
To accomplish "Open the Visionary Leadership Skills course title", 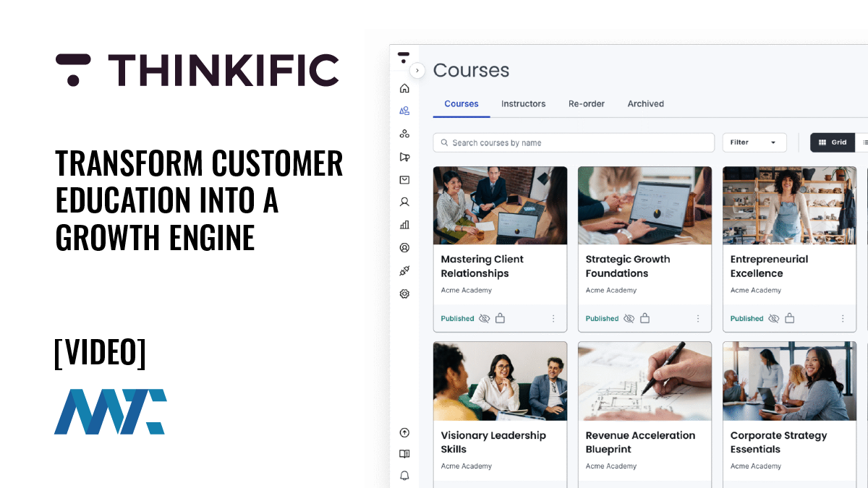I will click(x=492, y=442).
